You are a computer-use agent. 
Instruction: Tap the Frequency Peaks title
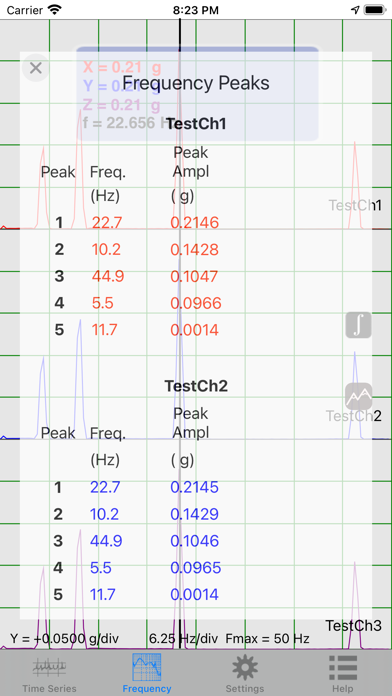[x=196, y=83]
